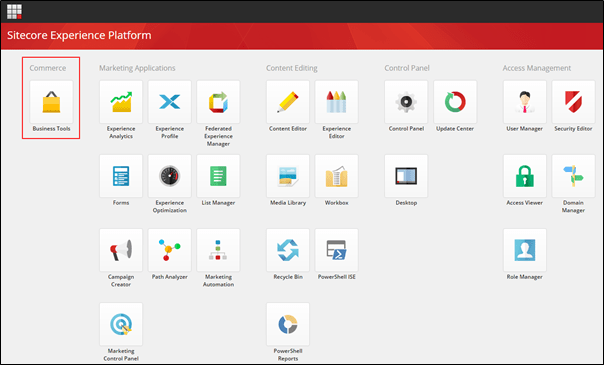Open the Workbox
The height and width of the screenshot is (365, 604).
point(336,176)
